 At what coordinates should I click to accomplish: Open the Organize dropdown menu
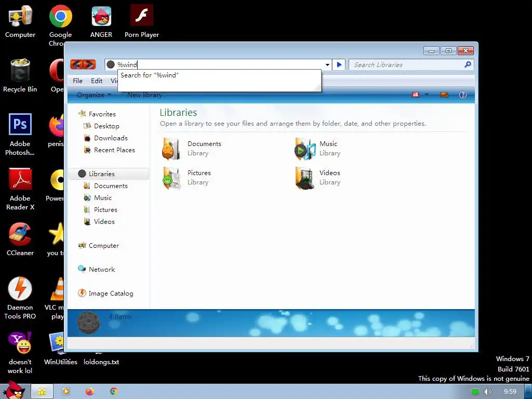tap(94, 95)
